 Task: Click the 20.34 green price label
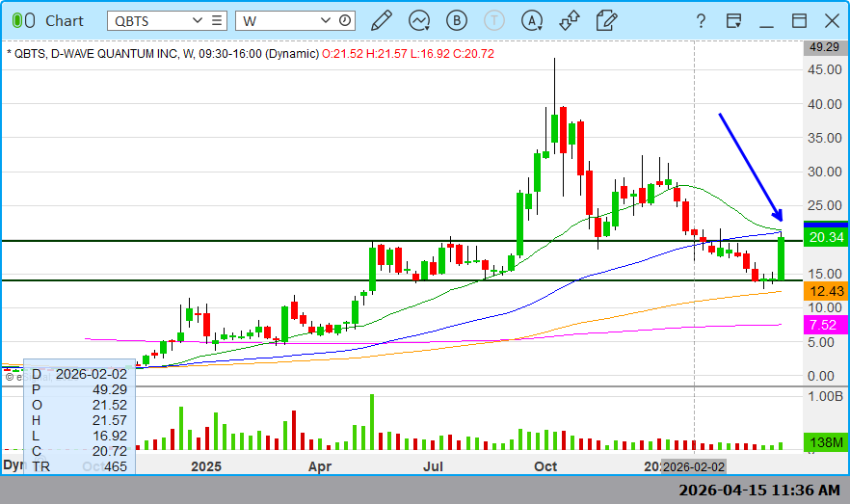[826, 237]
